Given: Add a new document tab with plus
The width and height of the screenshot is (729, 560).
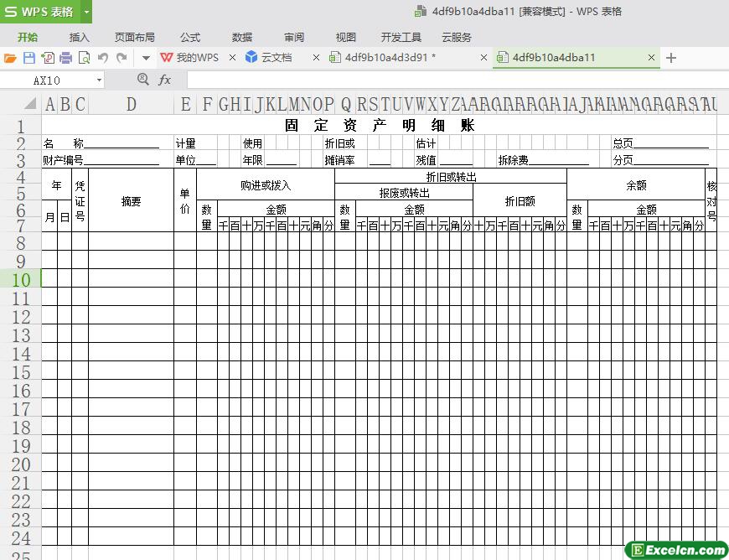Looking at the screenshot, I should click(x=671, y=58).
